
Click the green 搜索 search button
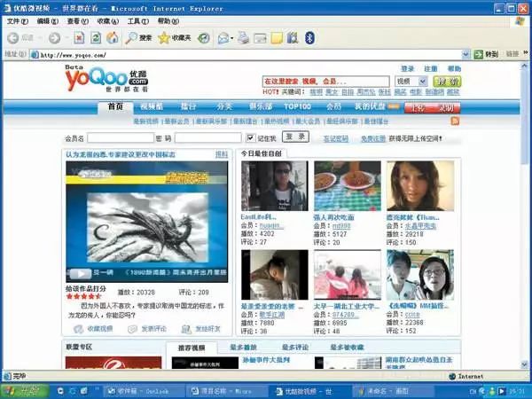click(x=447, y=82)
